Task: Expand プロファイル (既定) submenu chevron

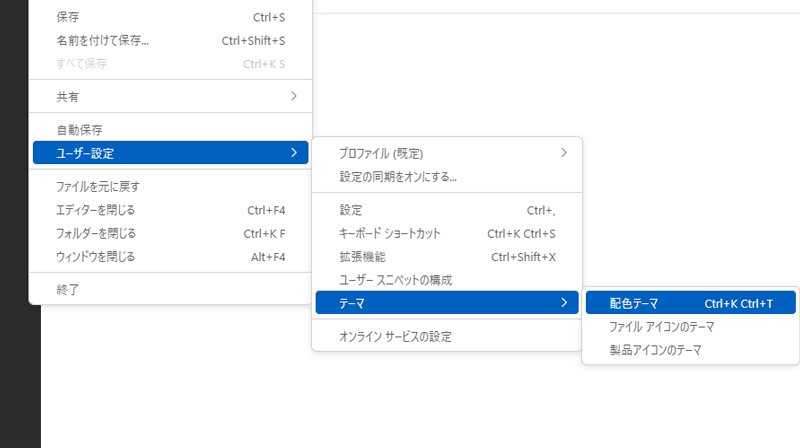Action: (564, 153)
